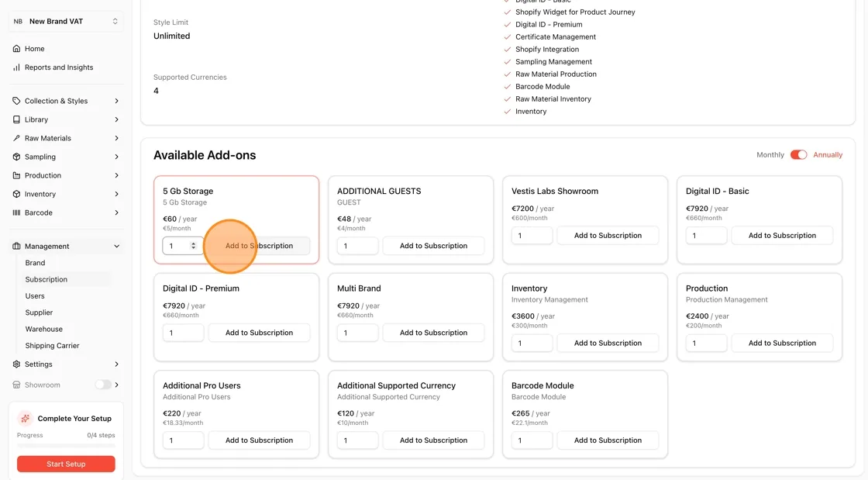This screenshot has width=868, height=480.
Task: Open the Users menu item
Action: click(x=35, y=296)
